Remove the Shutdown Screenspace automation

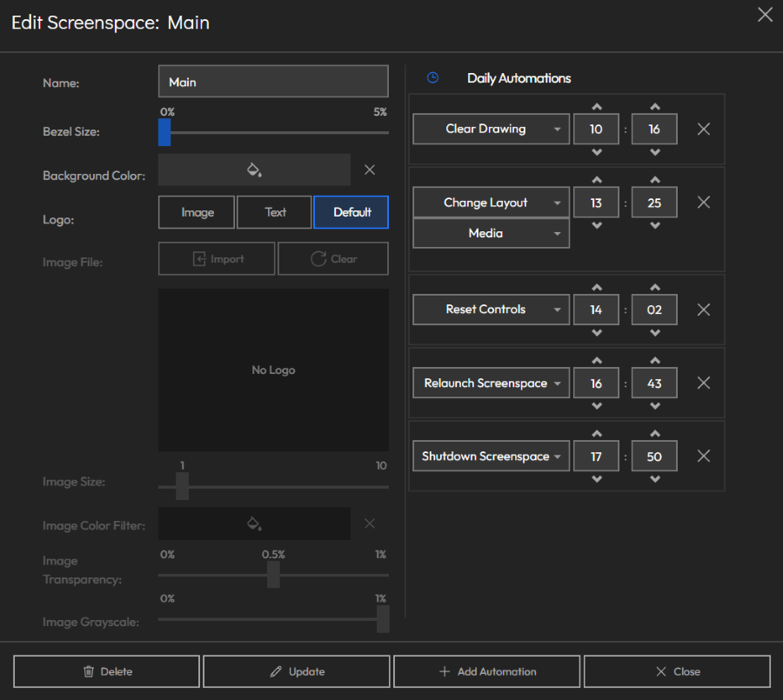pyautogui.click(x=704, y=456)
